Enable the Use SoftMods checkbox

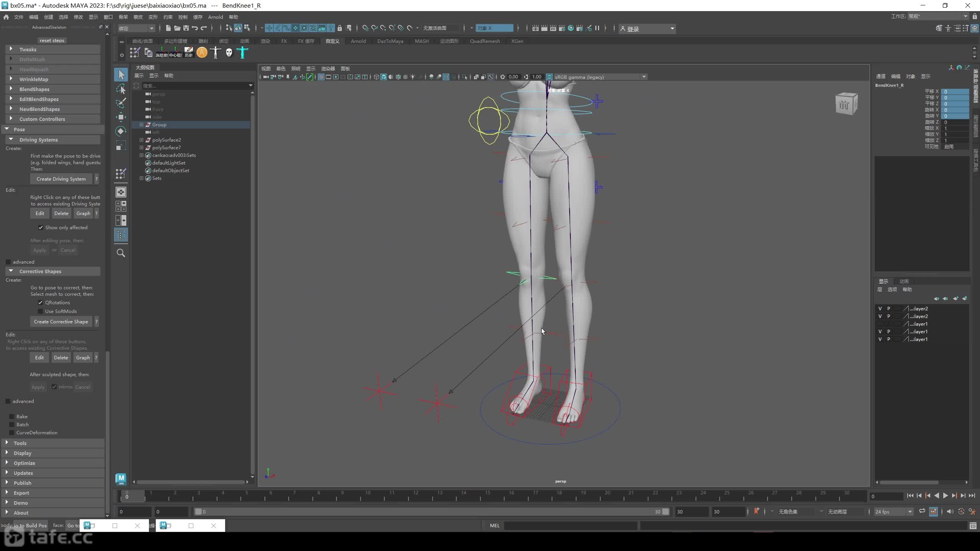tap(41, 311)
